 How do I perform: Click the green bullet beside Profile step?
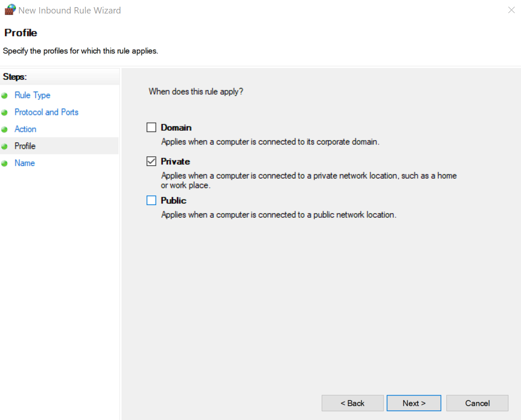[5, 146]
